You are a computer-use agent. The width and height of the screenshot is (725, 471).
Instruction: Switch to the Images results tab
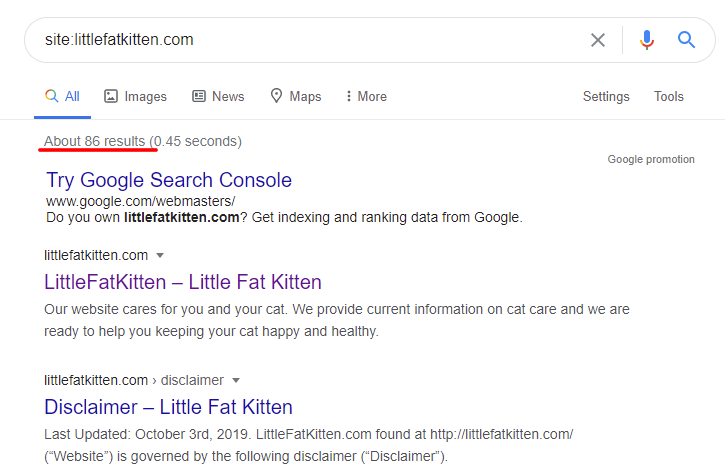click(x=145, y=97)
